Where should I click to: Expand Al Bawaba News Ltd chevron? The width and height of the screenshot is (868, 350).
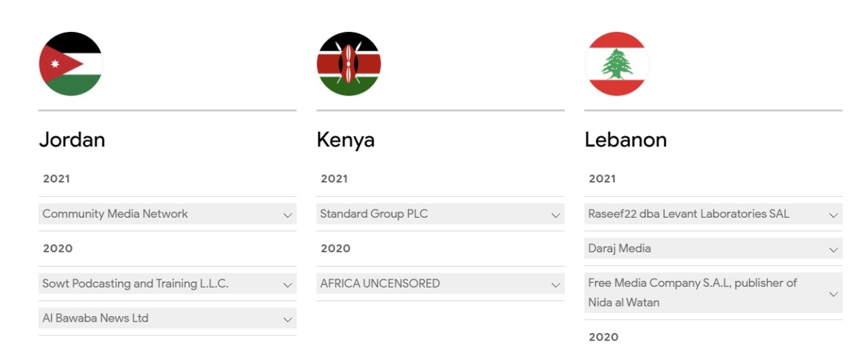coord(288,319)
